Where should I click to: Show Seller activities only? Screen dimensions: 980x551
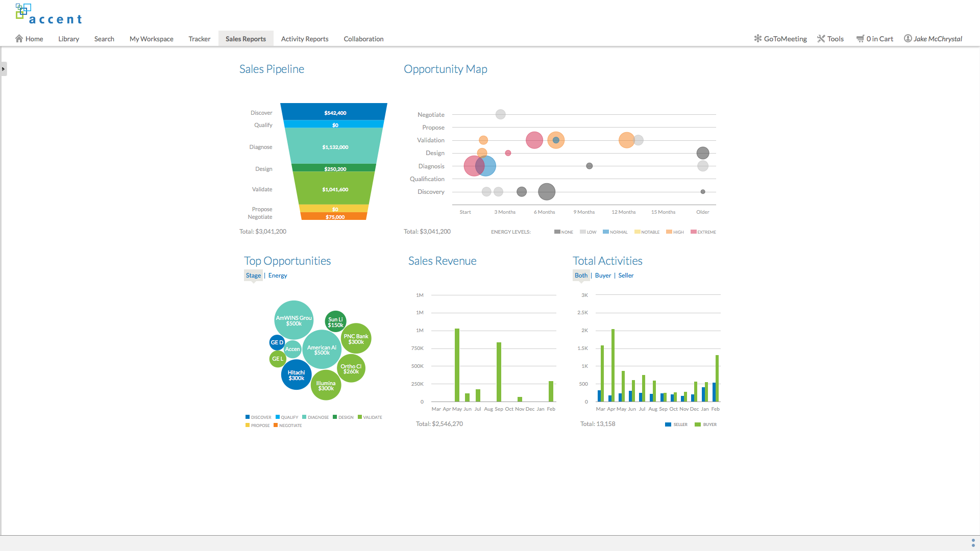[626, 275]
